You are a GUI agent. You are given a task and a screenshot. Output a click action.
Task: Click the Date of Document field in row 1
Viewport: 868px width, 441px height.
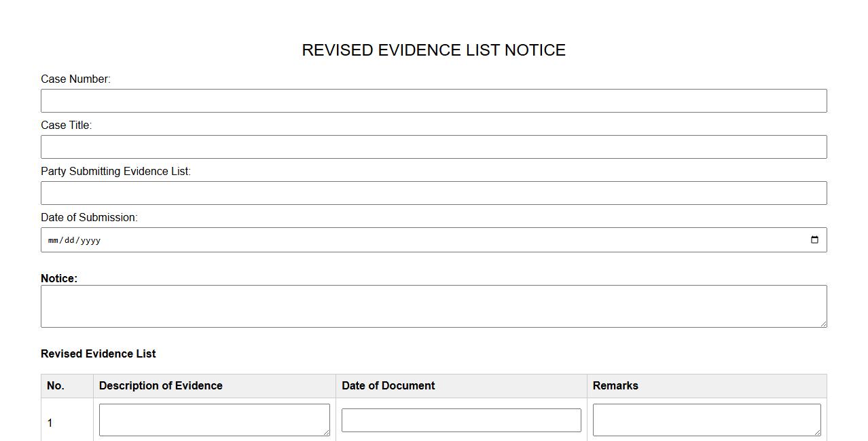coord(461,420)
